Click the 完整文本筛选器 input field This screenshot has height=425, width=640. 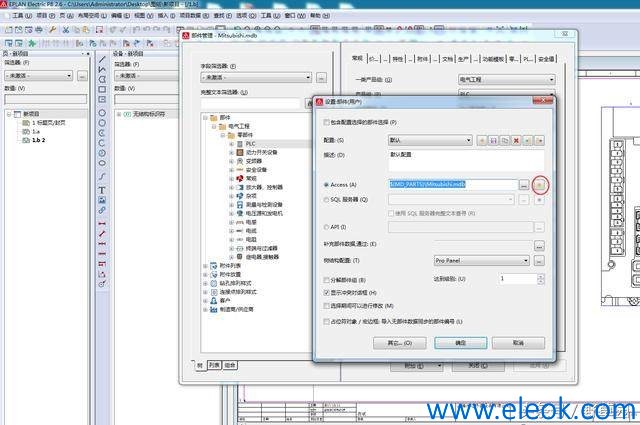point(250,104)
